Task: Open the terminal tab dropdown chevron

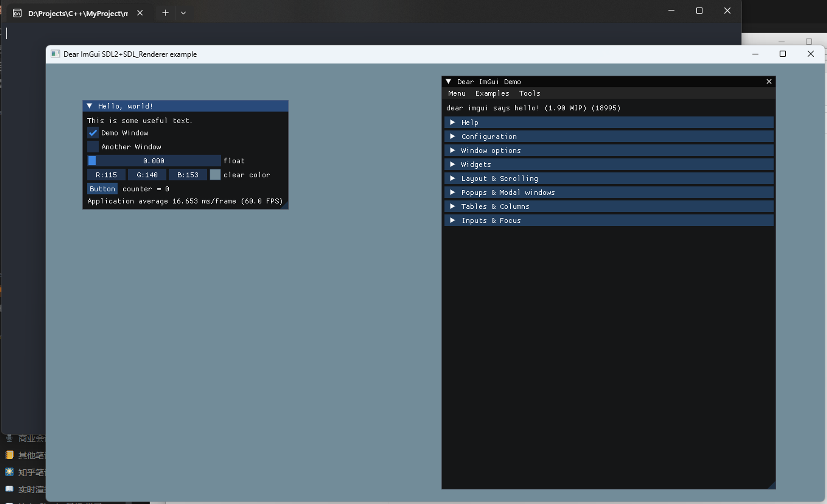Action: coord(184,13)
